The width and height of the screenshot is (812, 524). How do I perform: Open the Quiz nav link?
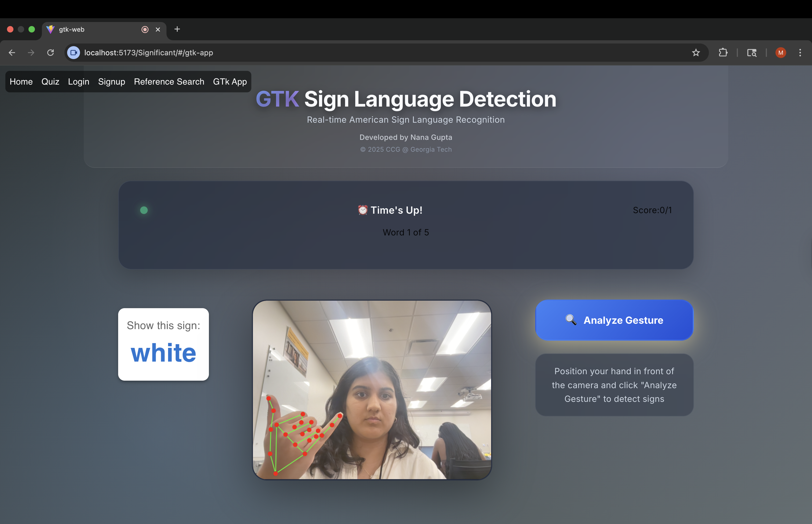point(50,82)
